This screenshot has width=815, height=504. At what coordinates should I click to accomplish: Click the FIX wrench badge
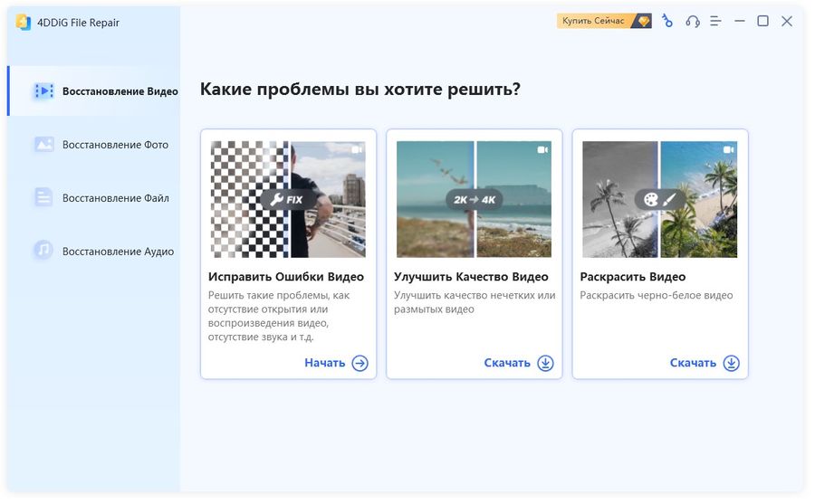[287, 200]
